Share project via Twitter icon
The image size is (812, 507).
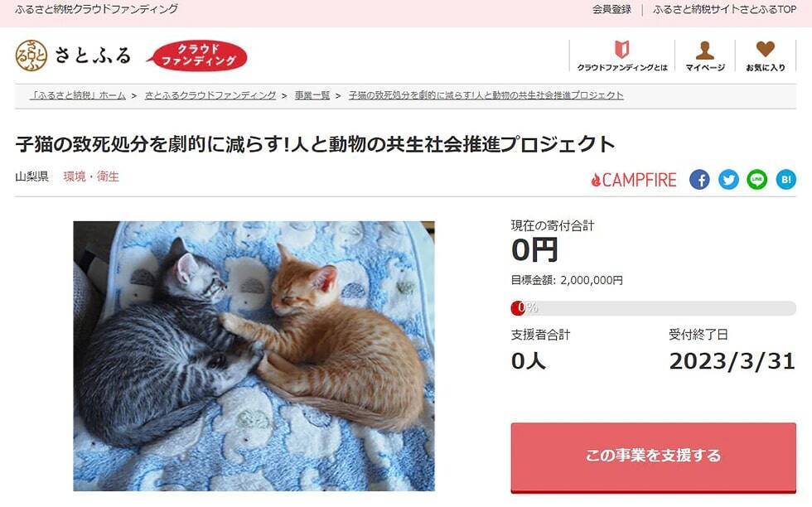click(x=728, y=180)
